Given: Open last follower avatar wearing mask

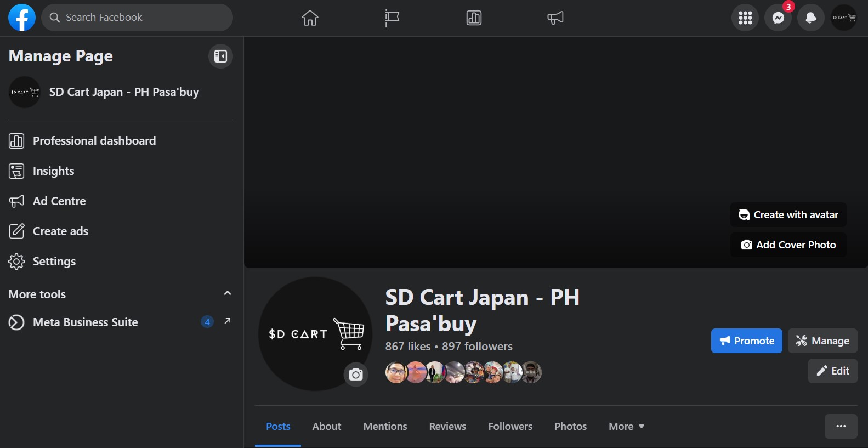Looking at the screenshot, I should (531, 372).
